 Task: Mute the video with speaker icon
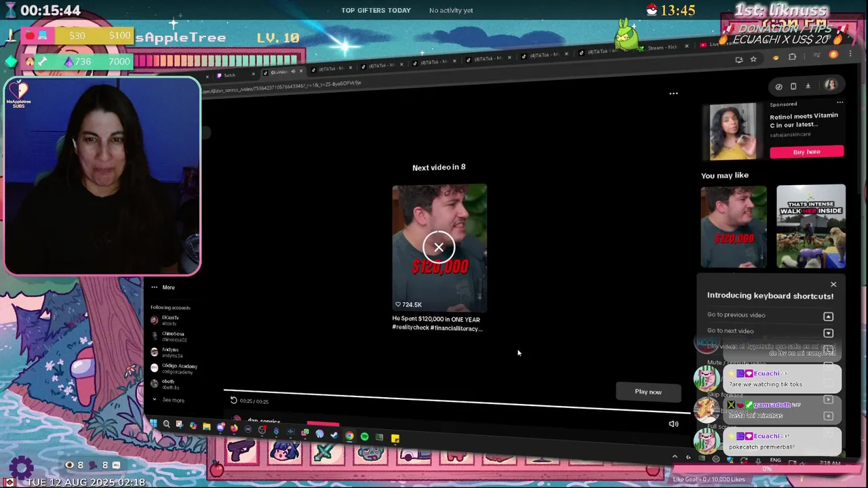[673, 424]
